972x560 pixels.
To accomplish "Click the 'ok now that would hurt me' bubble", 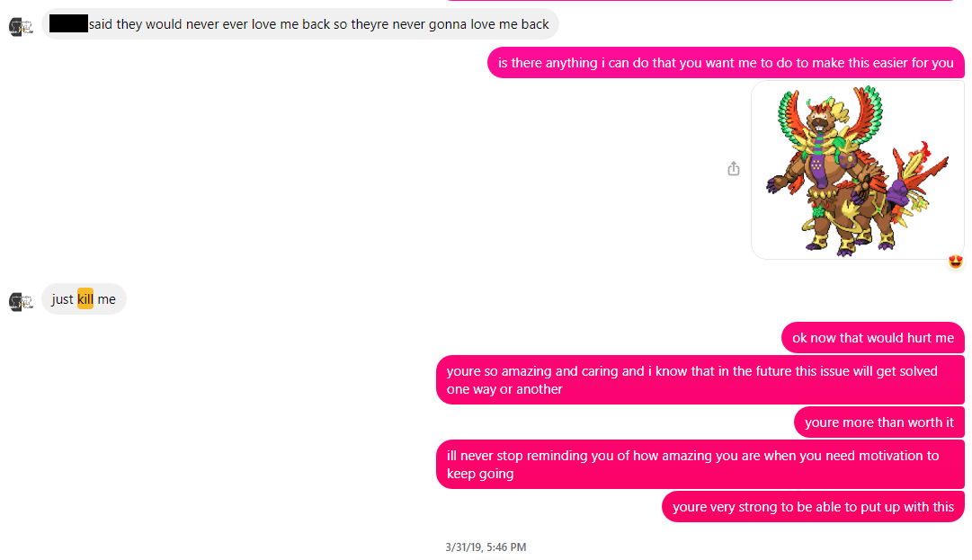I will point(873,338).
